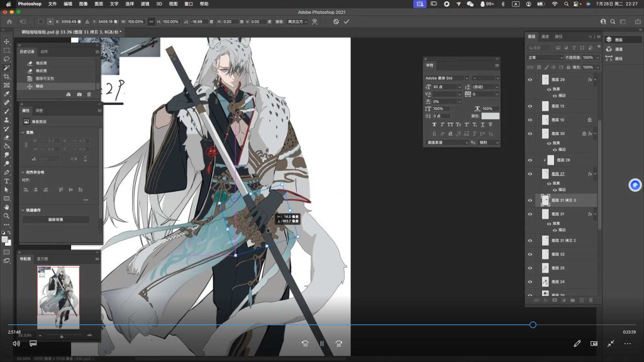Select the Hand tool
The height and width of the screenshot is (362, 644).
(6, 207)
